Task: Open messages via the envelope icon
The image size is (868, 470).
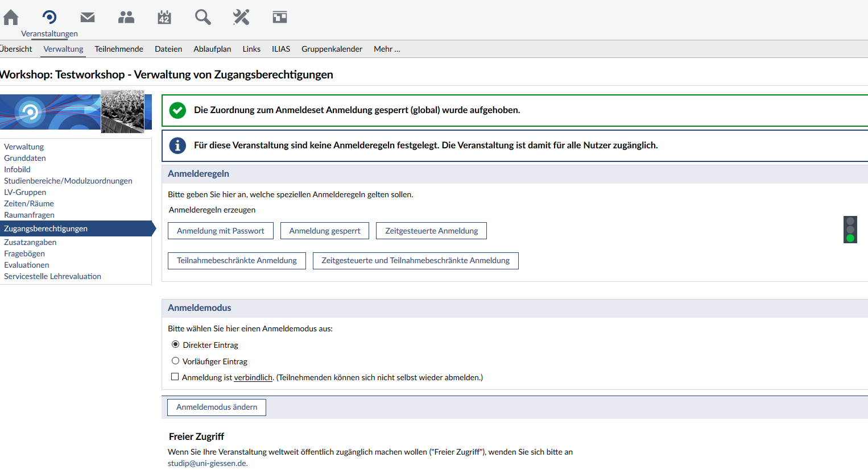Action: coord(88,18)
